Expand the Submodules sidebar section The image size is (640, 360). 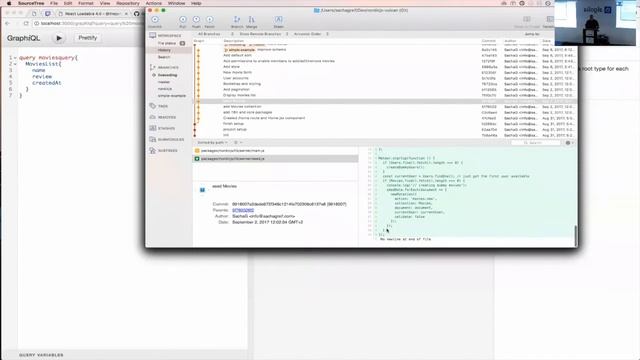(171, 140)
